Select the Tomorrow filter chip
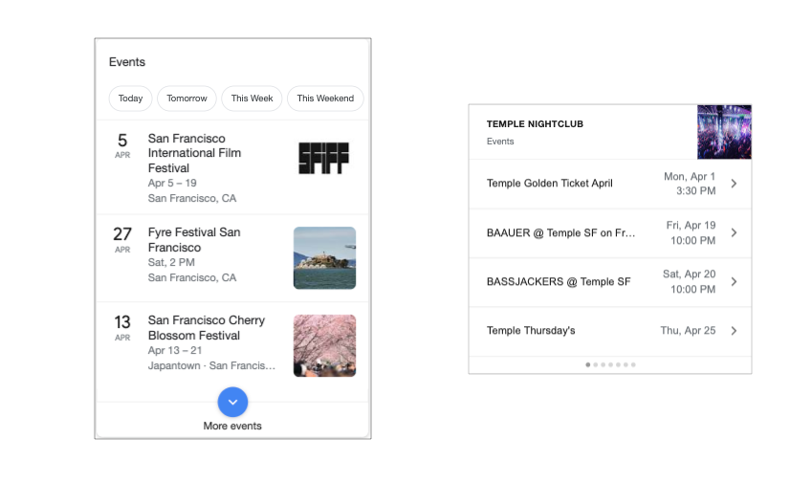The width and height of the screenshot is (812, 504). (x=187, y=99)
